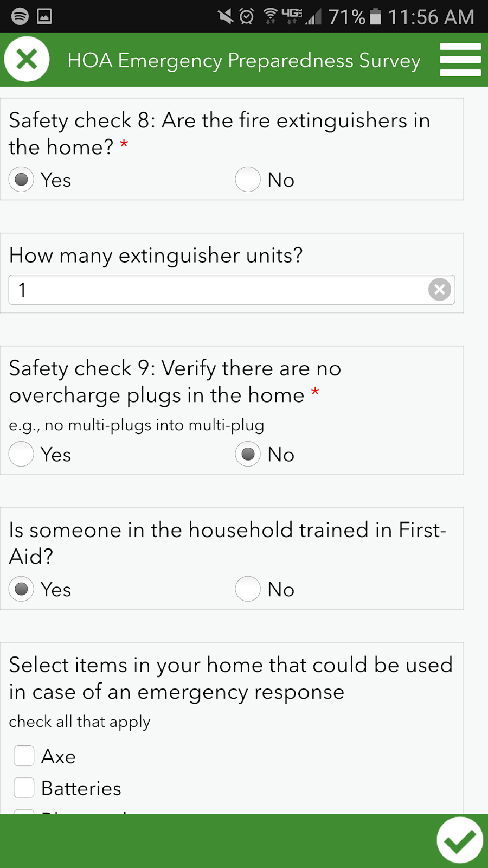Check the Batteries checkbox
Image resolution: width=488 pixels, height=868 pixels.
click(x=24, y=788)
